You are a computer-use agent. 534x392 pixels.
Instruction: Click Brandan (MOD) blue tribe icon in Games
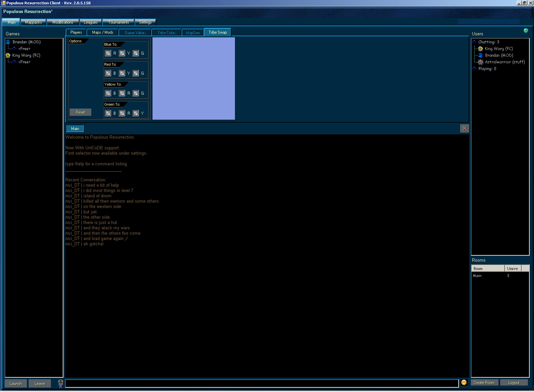click(x=8, y=42)
